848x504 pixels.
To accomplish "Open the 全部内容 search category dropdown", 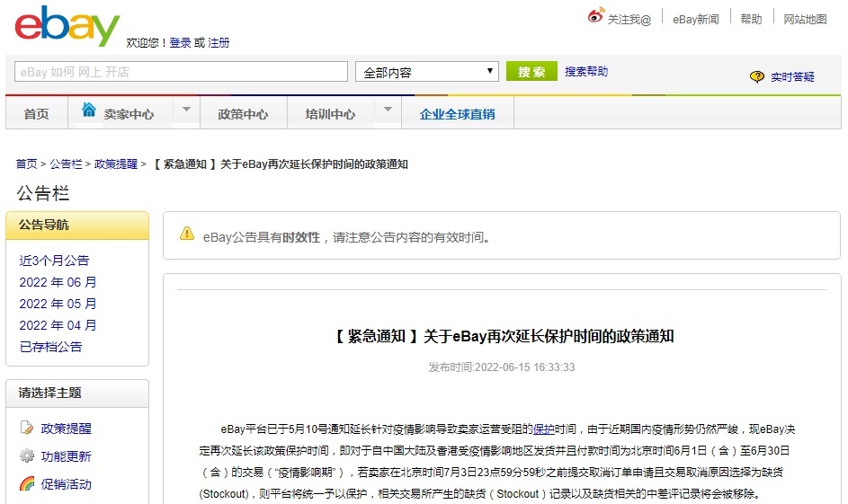I will click(x=427, y=71).
